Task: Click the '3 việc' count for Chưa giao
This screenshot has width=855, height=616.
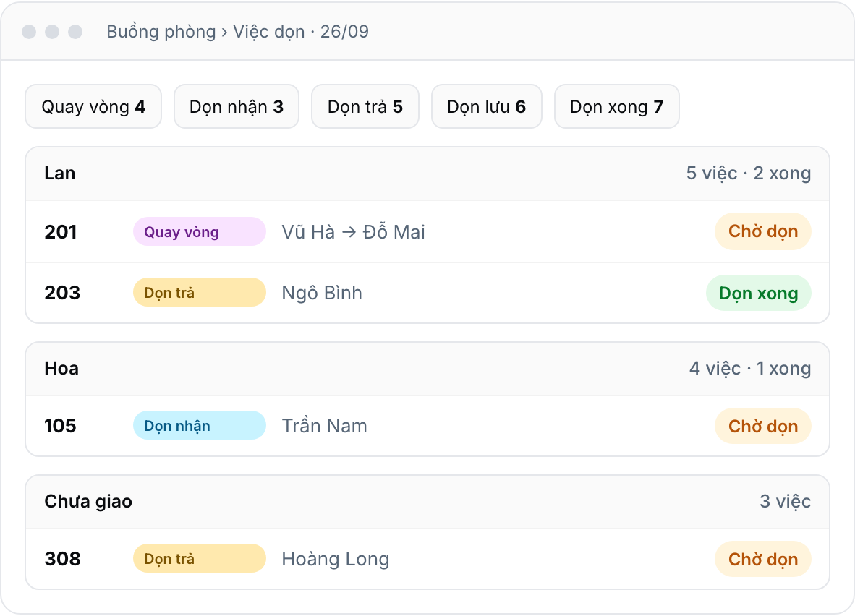Action: (786, 502)
